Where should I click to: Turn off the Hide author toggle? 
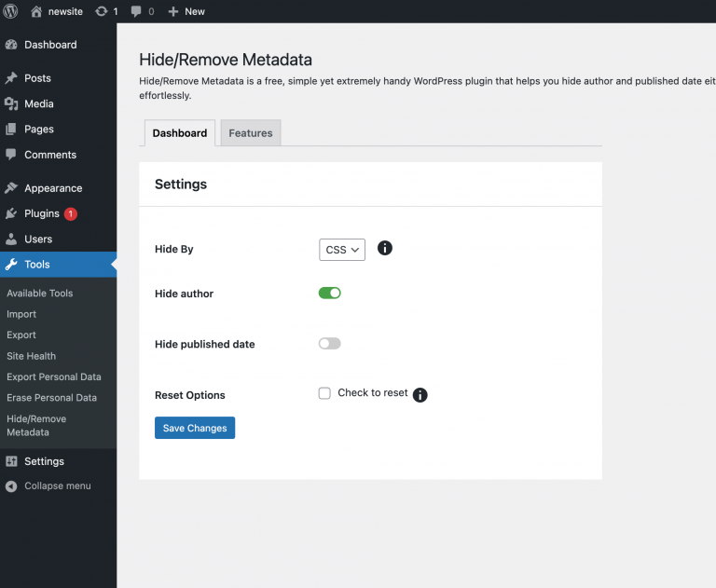(x=329, y=294)
